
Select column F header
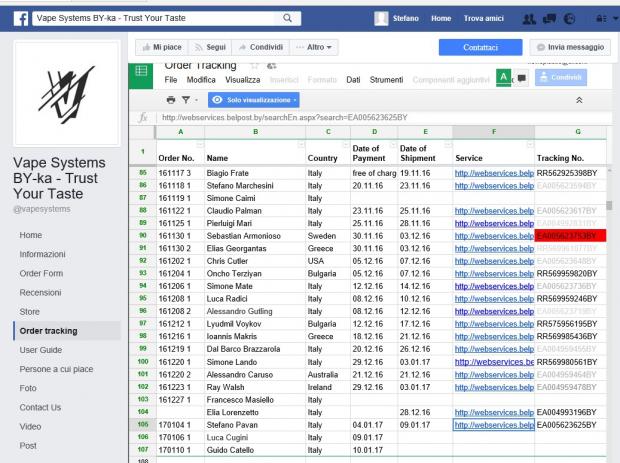[493, 132]
